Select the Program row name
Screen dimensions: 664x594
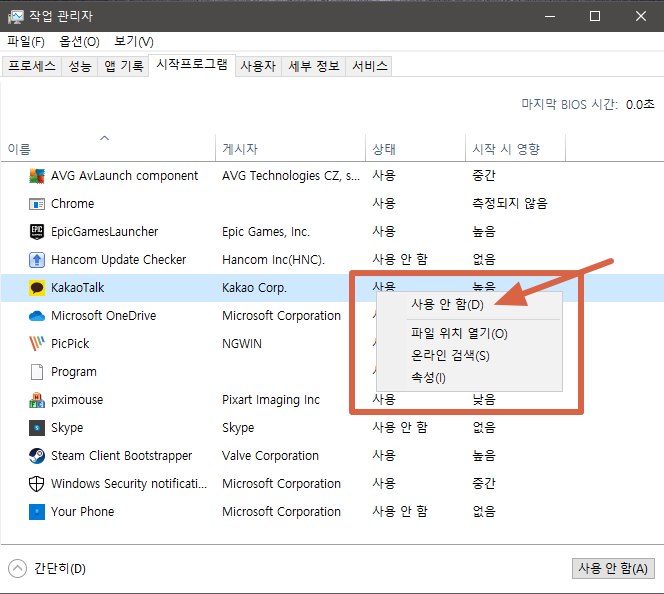pos(74,372)
